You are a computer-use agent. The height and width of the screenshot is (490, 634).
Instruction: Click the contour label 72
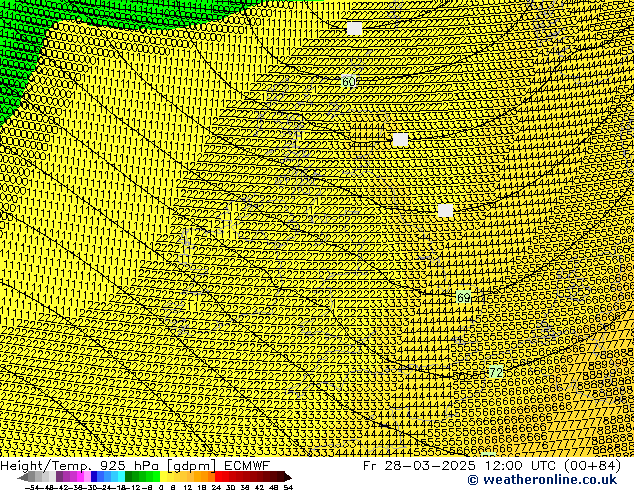(495, 372)
